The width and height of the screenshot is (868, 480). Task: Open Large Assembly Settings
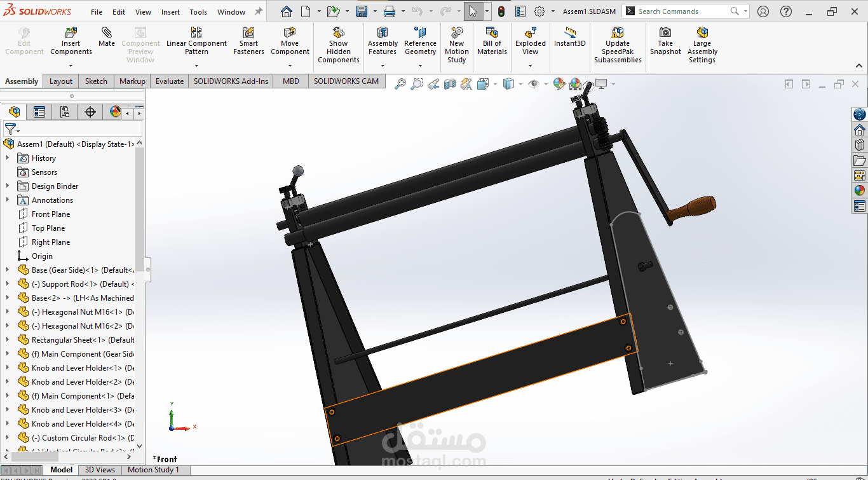coord(702,45)
